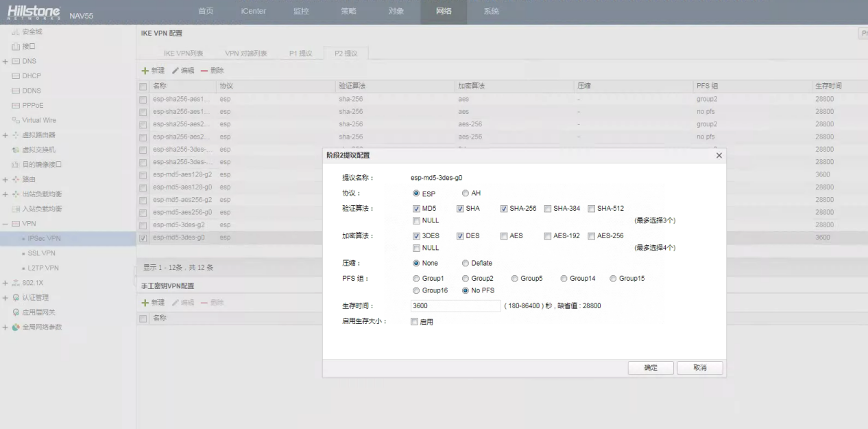Viewport: 868px width, 429px height.
Task: Select the AH protocol radio button
Action: 466,194
